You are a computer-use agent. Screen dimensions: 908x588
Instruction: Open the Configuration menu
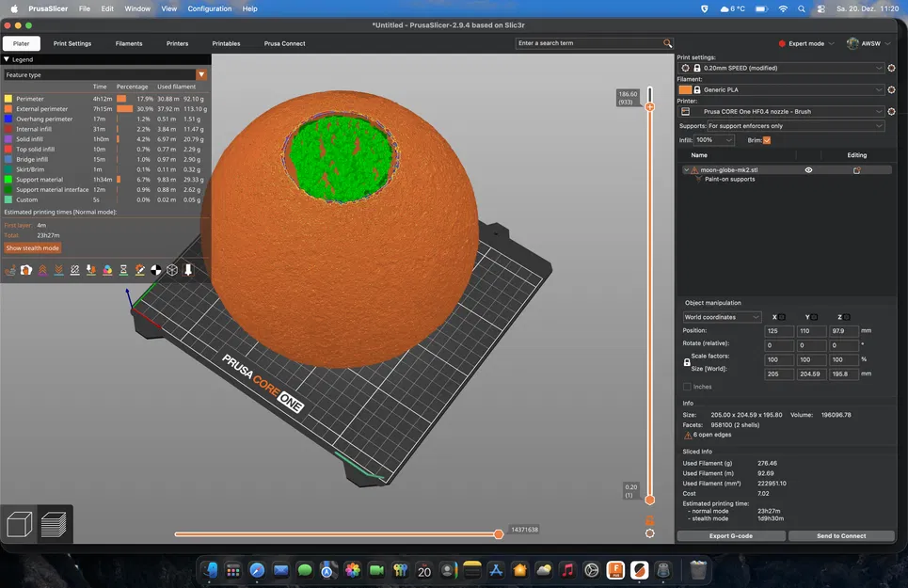point(210,8)
